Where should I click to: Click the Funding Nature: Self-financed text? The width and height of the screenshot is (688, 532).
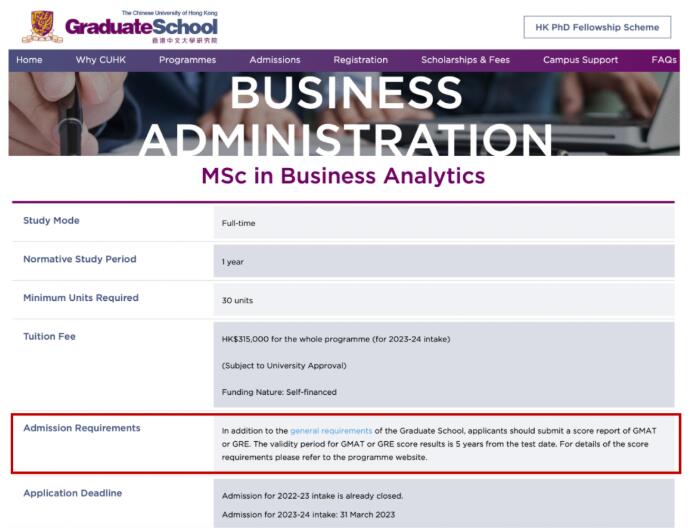coord(279,392)
